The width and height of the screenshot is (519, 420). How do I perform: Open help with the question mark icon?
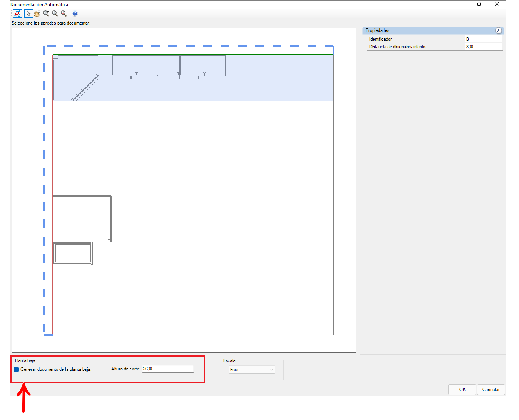[x=75, y=13]
